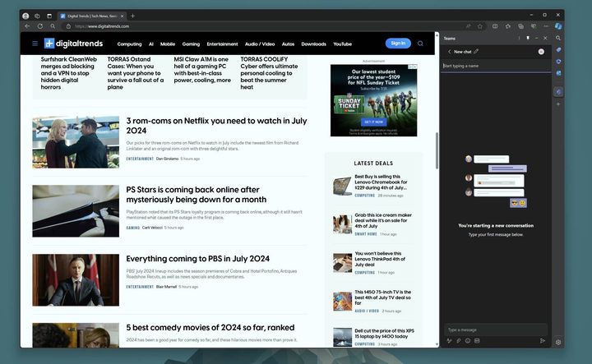
Task: Close the Teams sidebar pane
Action: [x=545, y=38]
